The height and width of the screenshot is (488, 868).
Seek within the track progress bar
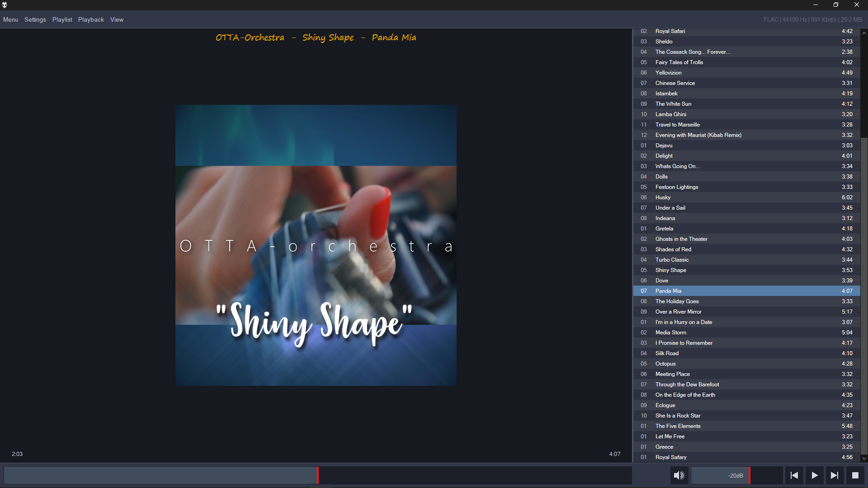(x=318, y=475)
